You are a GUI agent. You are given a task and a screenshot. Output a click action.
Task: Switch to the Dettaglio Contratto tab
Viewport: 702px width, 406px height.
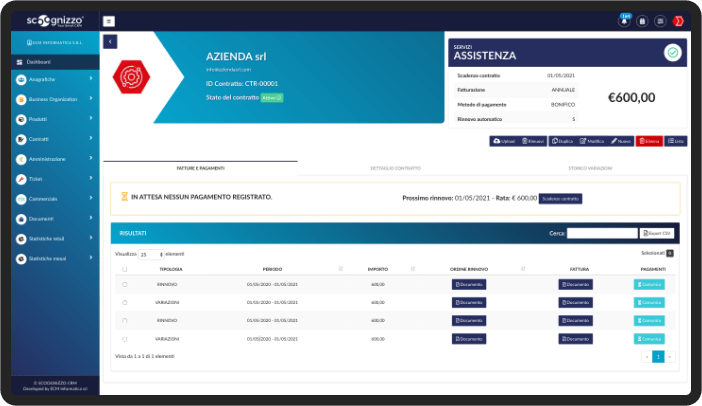point(395,168)
